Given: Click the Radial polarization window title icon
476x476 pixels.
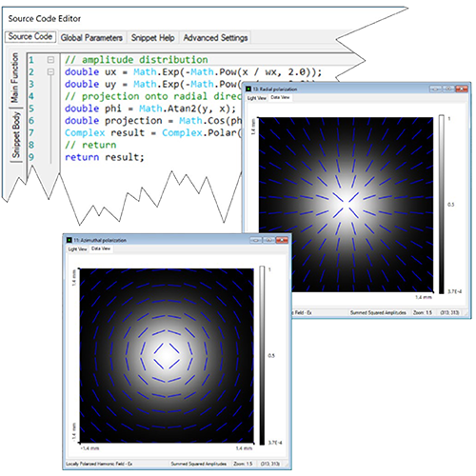Looking at the screenshot, I should click(248, 89).
